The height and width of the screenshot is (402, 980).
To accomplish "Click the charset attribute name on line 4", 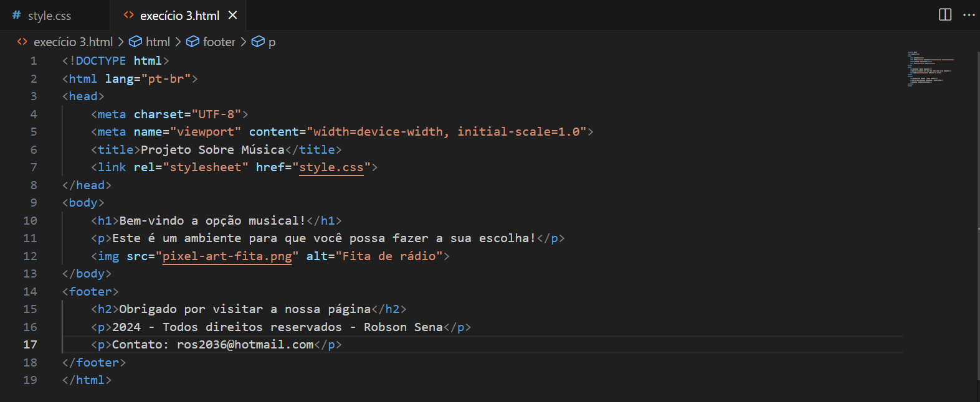I will (159, 115).
